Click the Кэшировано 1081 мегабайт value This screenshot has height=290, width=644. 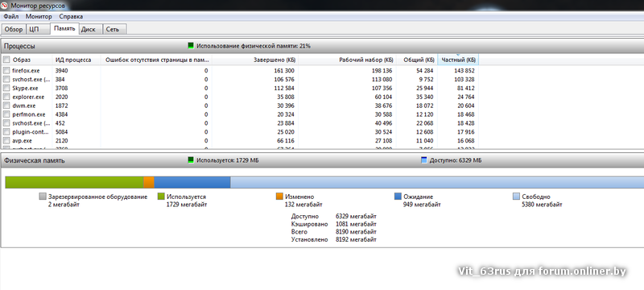[x=356, y=224]
